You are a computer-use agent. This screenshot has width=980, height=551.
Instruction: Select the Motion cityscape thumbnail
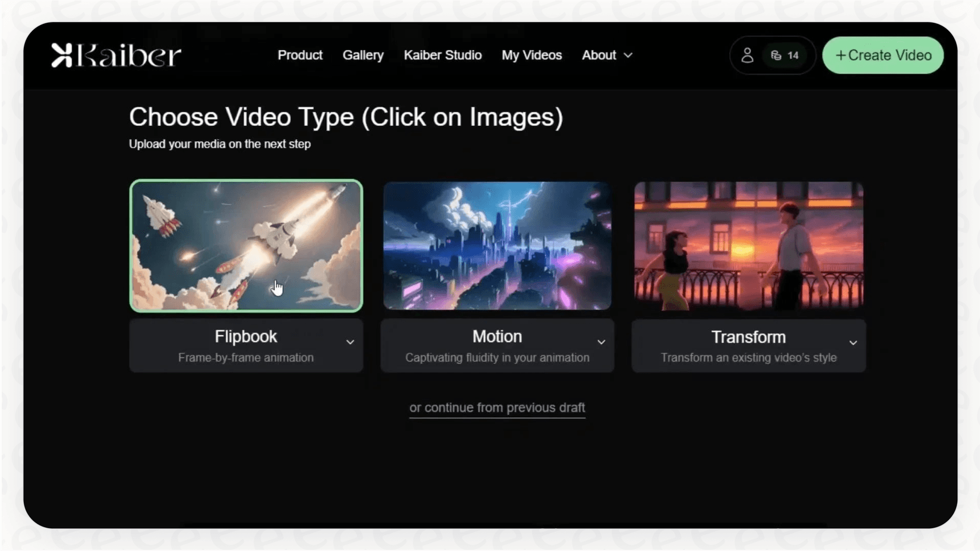point(496,245)
